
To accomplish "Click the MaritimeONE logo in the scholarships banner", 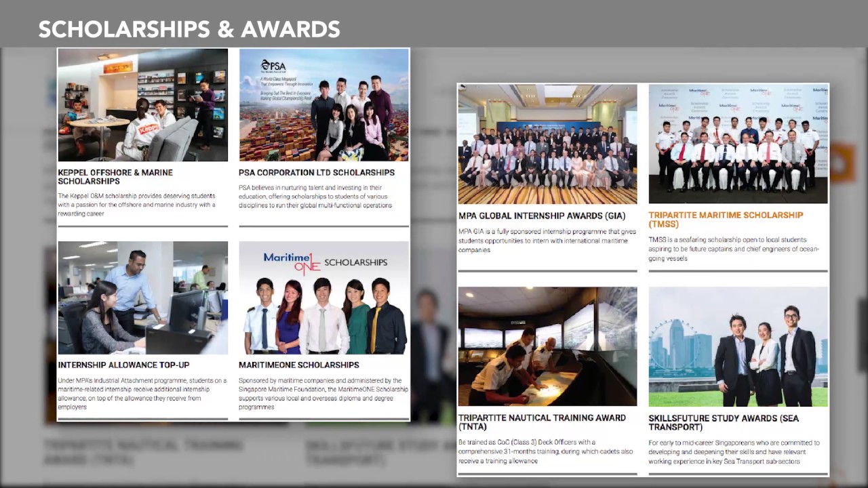I will (x=292, y=262).
